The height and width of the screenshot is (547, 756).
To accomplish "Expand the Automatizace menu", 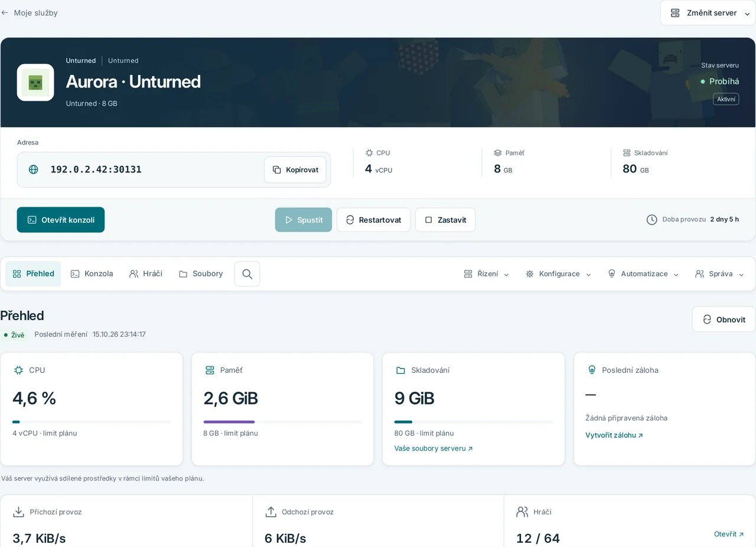I will 643,274.
